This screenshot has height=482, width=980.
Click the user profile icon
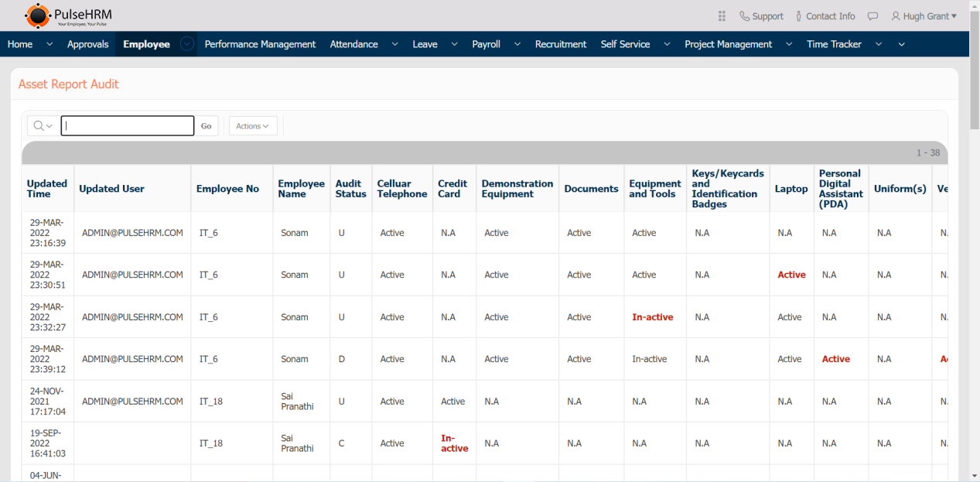pyautogui.click(x=896, y=16)
